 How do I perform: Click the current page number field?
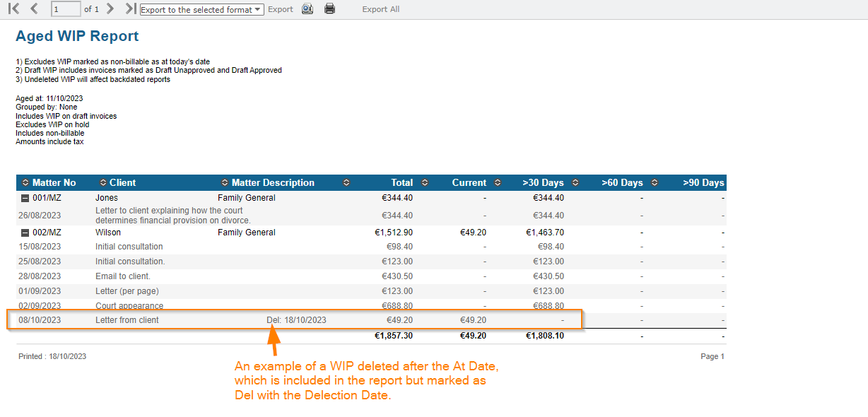66,10
